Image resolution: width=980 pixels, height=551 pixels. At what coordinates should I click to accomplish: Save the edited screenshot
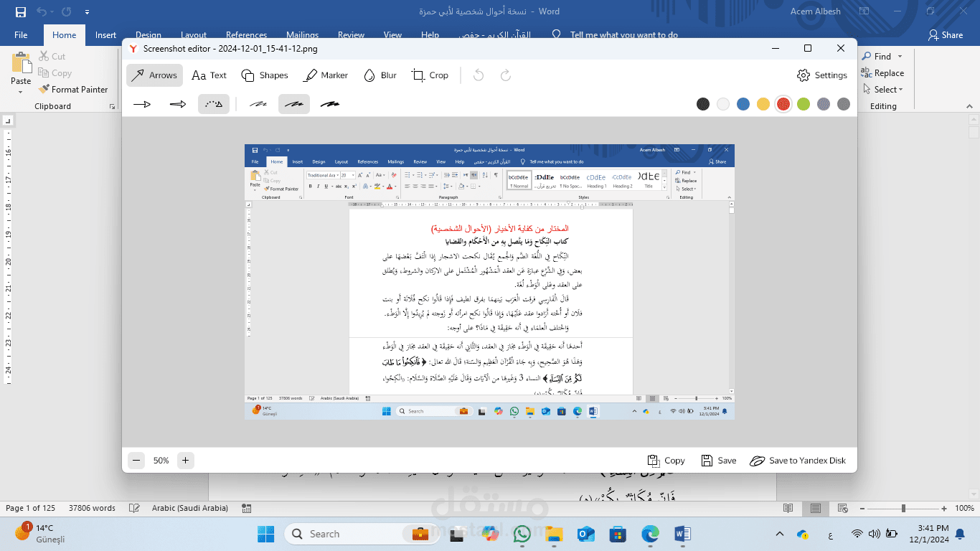pos(719,461)
